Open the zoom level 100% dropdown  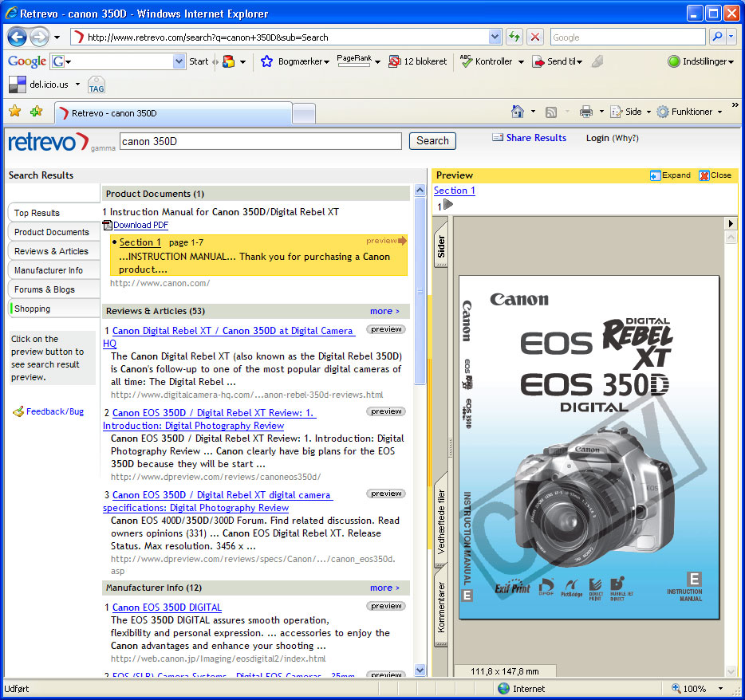coord(720,689)
